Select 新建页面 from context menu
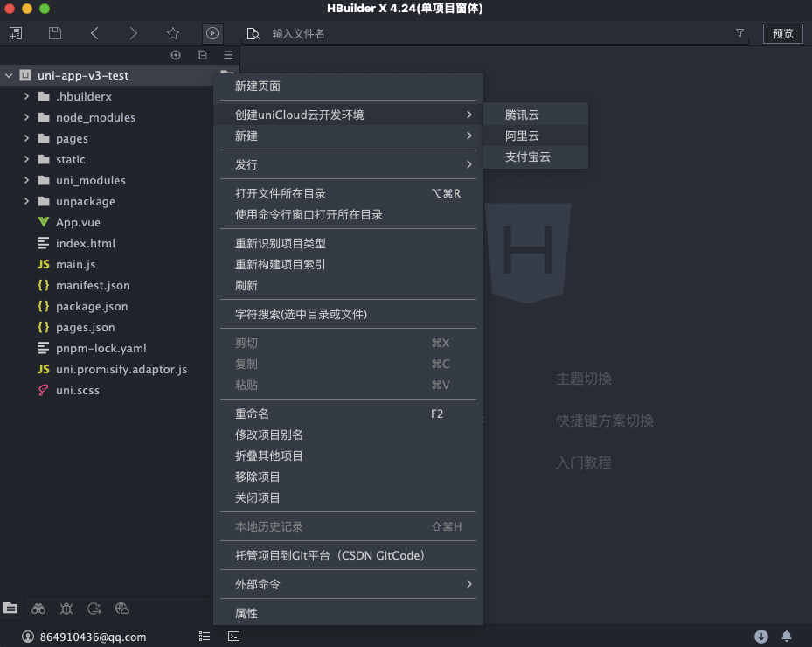The width and height of the screenshot is (812, 647). tap(348, 86)
